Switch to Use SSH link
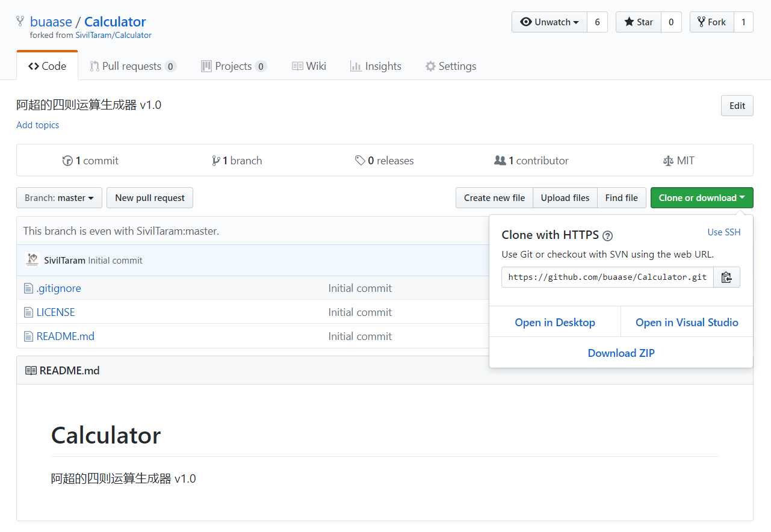This screenshot has width=771, height=532. click(x=724, y=232)
